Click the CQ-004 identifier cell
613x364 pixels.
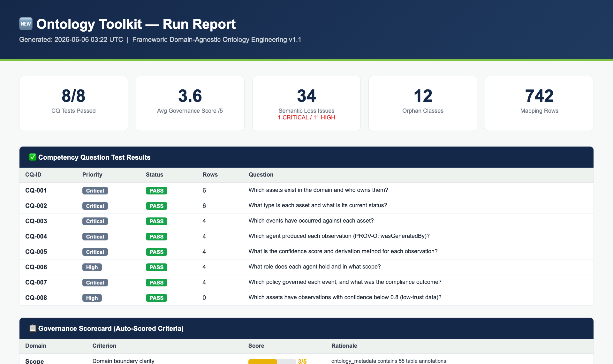click(x=36, y=236)
